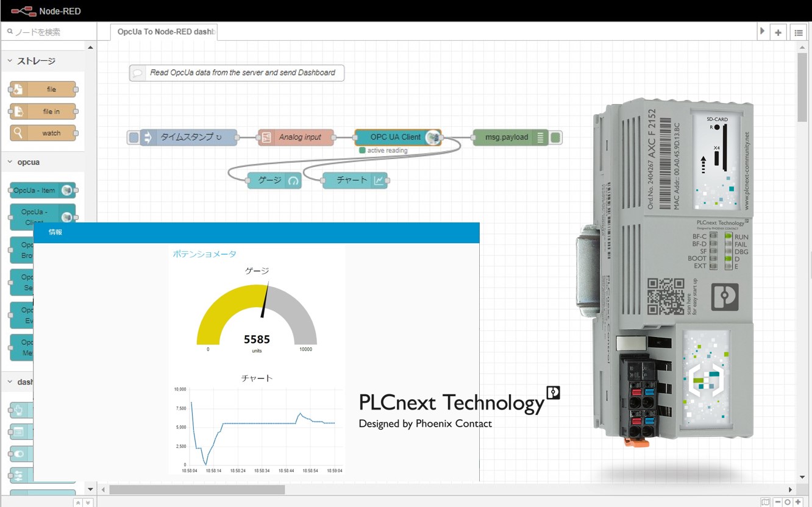Collapse the opcua palette category
812x507 pixels.
point(10,162)
